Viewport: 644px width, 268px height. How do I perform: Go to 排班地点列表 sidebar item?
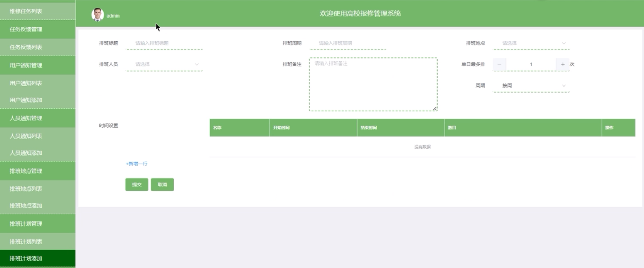tap(26, 189)
